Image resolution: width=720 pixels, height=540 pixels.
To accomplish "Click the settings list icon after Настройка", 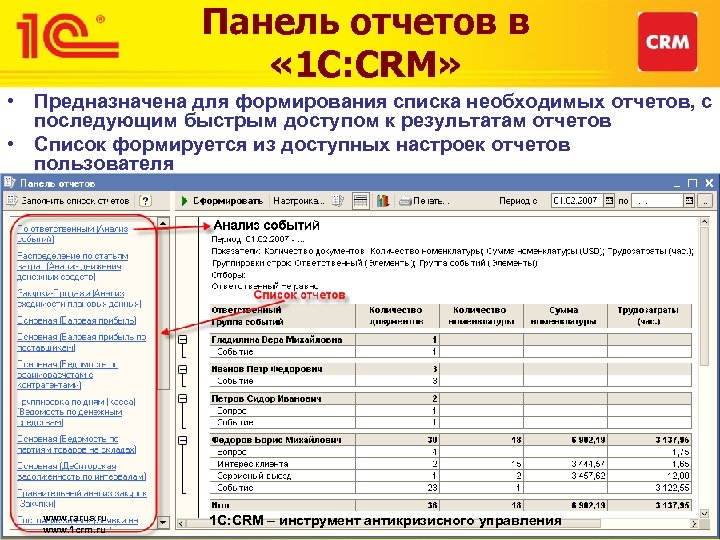I will pos(338,201).
